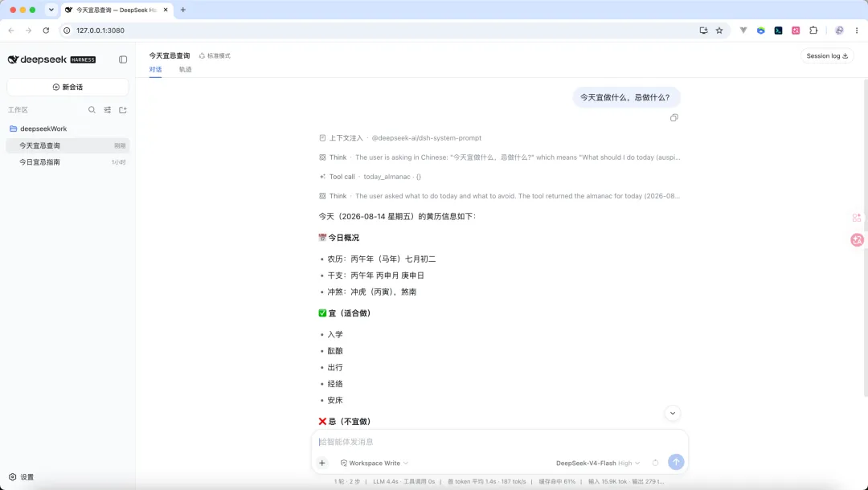Send the message with arrow button

pyautogui.click(x=676, y=463)
